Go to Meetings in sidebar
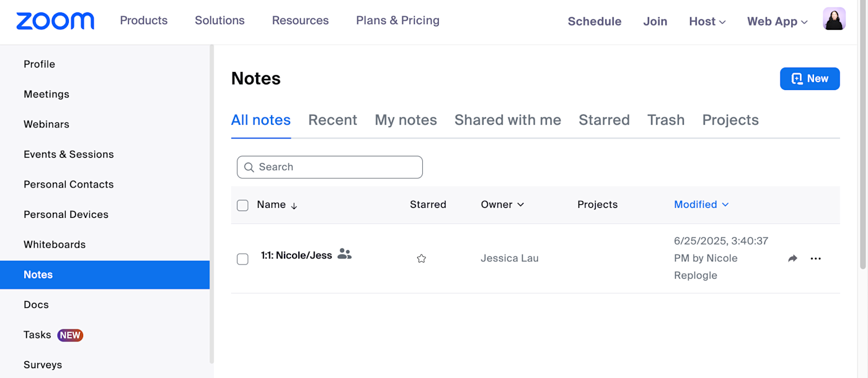 46,94
